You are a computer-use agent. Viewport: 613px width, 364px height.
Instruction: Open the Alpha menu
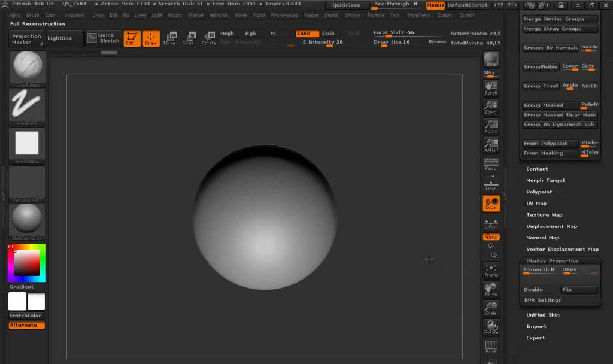[x=14, y=15]
